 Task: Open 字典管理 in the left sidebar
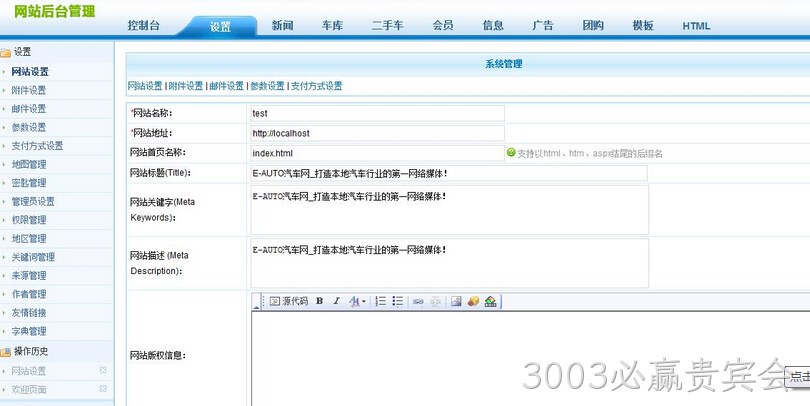point(29,332)
